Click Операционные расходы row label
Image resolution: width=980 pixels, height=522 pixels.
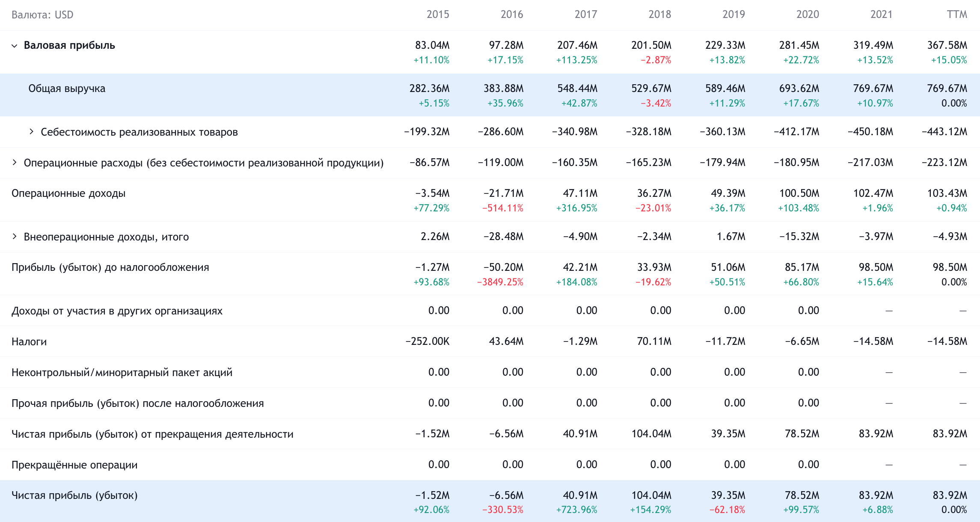click(x=204, y=163)
